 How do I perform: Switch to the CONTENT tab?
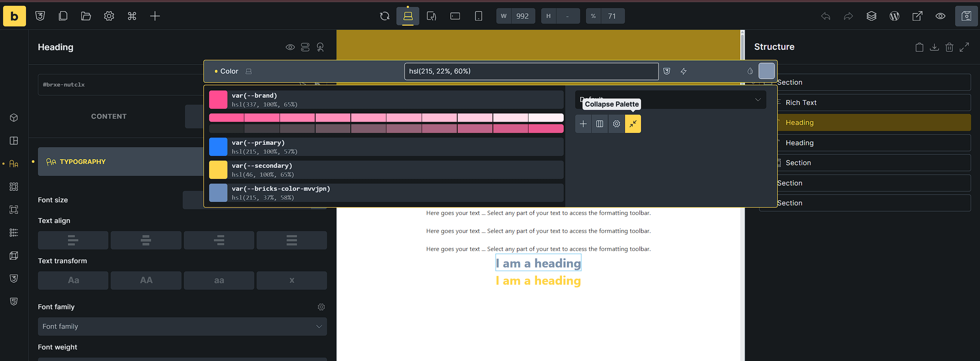point(109,117)
